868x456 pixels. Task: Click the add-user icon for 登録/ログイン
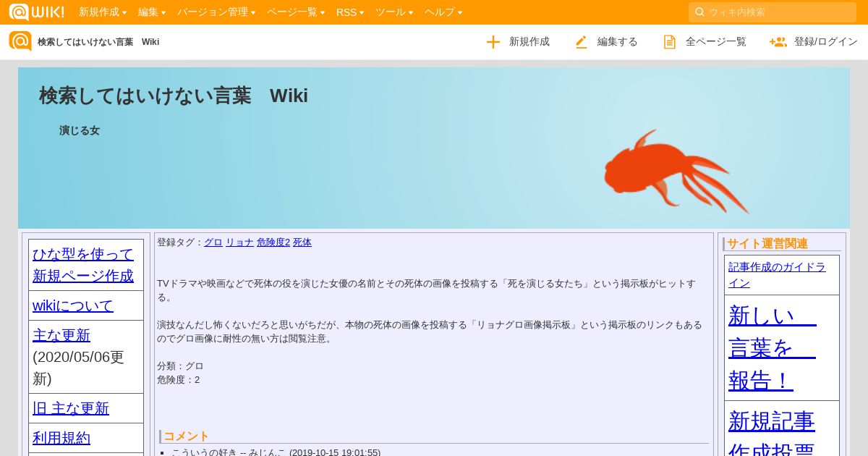point(778,42)
